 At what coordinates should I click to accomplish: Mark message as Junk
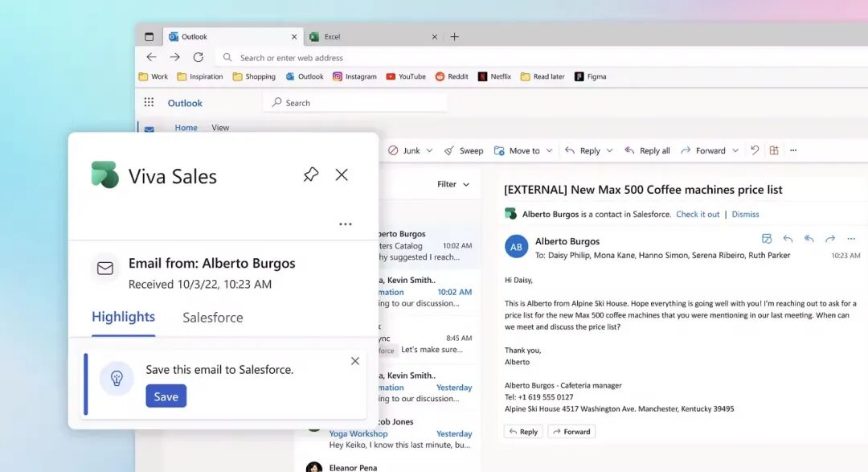404,150
